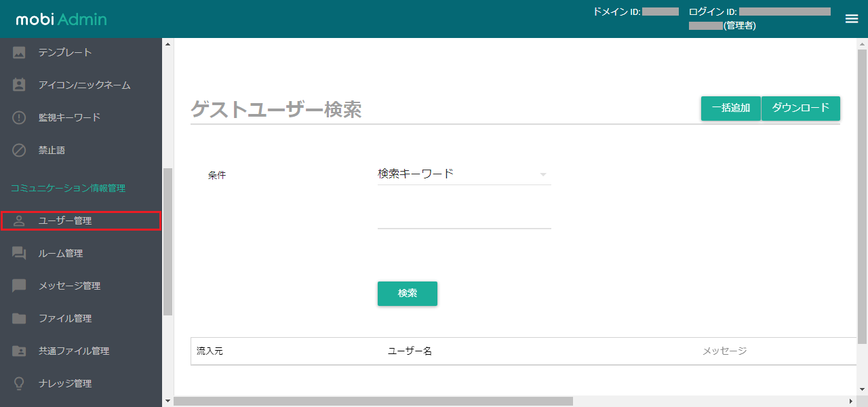Open the 検索キーワード condition dropdown

[x=464, y=174]
